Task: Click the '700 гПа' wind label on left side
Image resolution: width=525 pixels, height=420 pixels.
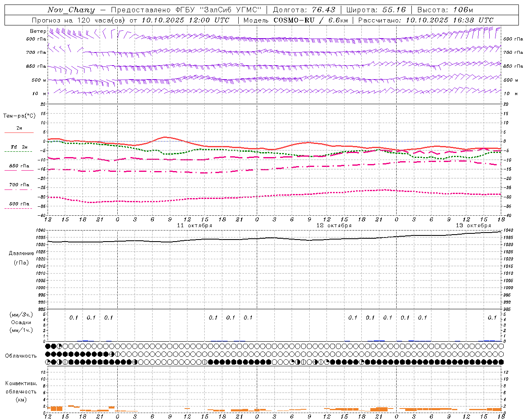Action: pos(36,52)
